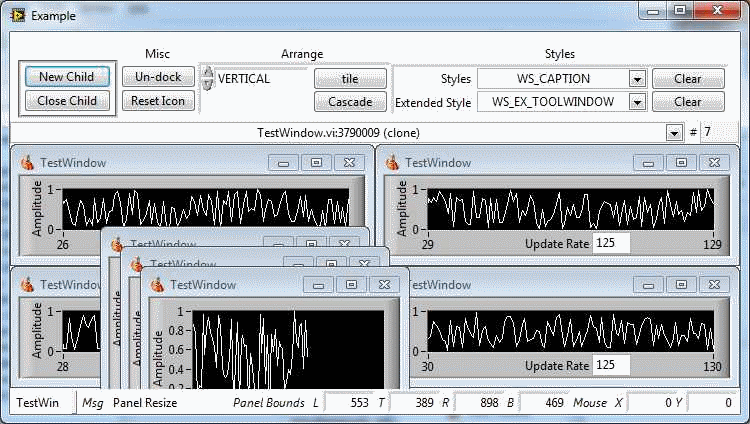
Task: Maximize the top-right TestWindow child
Action: [679, 162]
